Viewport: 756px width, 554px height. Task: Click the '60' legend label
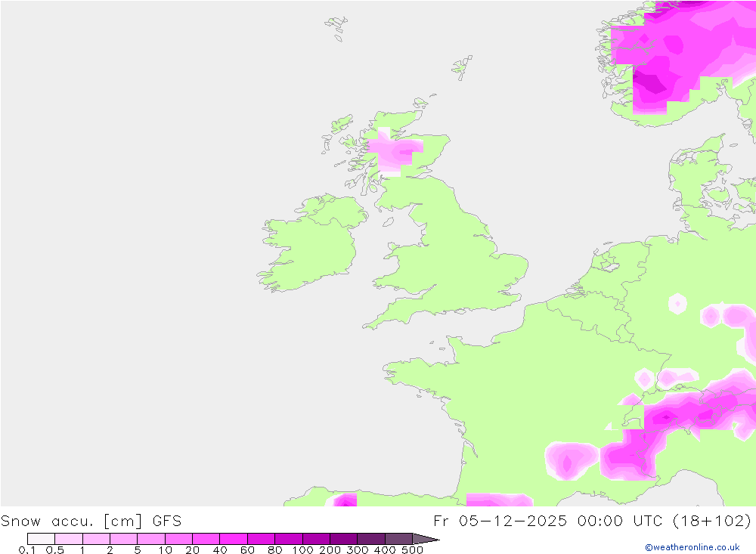247,549
